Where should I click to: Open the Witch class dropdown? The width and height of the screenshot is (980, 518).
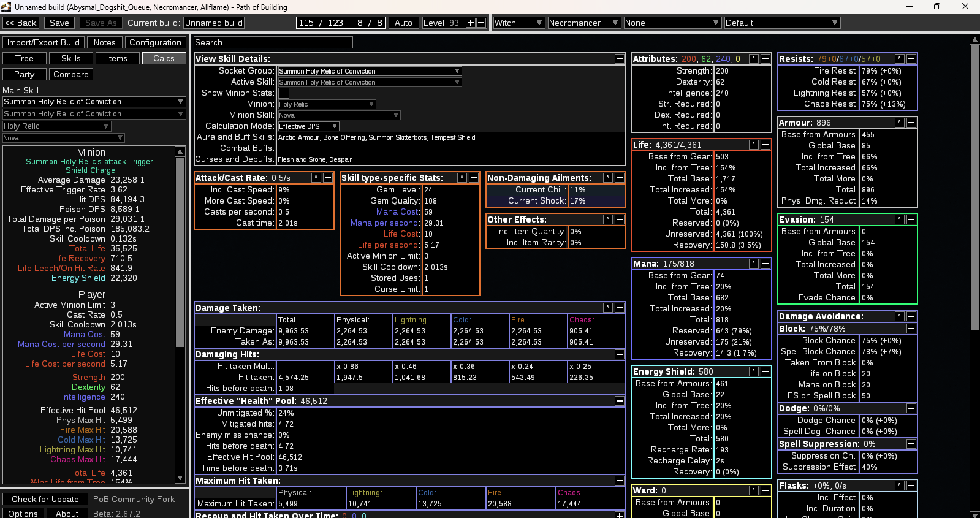click(518, 23)
